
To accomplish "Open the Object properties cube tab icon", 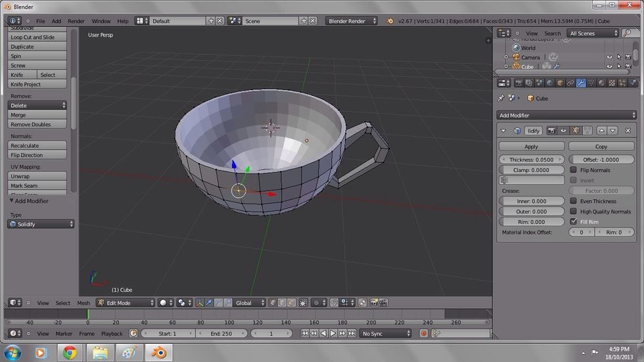I will (560, 83).
